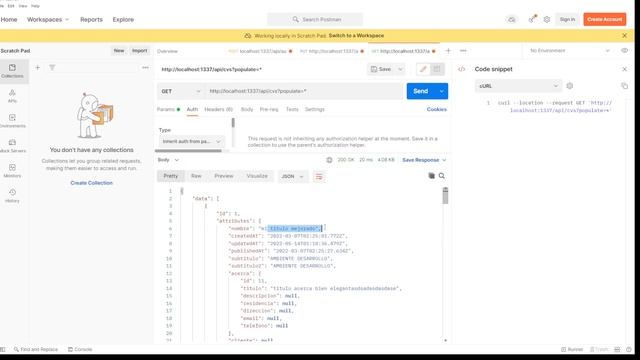
Task: Open the Collections sidebar panel
Action: 12,71
